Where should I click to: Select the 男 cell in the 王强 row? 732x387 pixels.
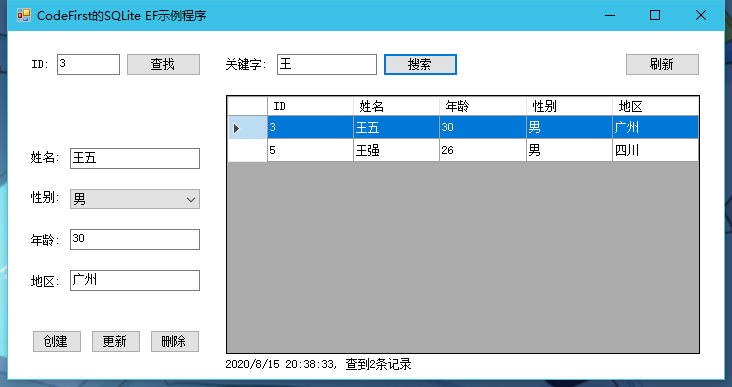coord(569,150)
